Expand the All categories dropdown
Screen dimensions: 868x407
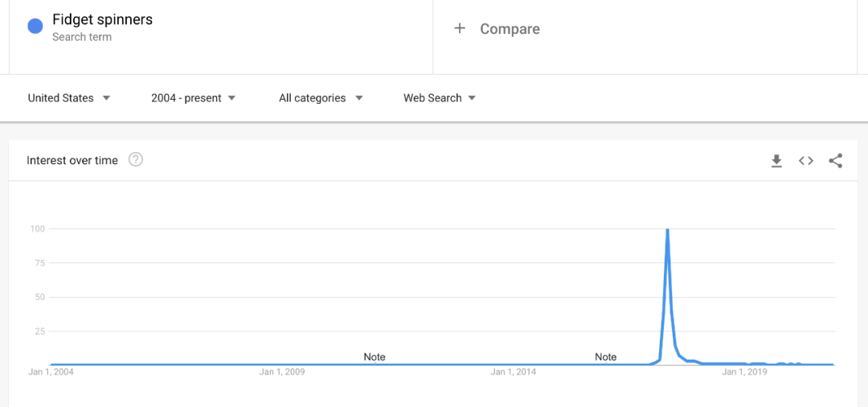point(321,98)
